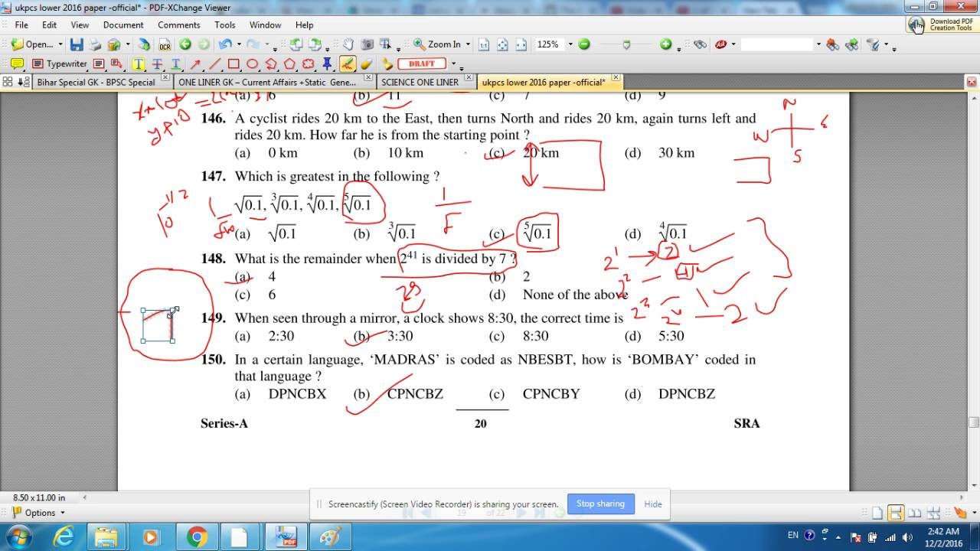
Task: Open the stamp palette dropdown arrow
Action: pos(453,64)
